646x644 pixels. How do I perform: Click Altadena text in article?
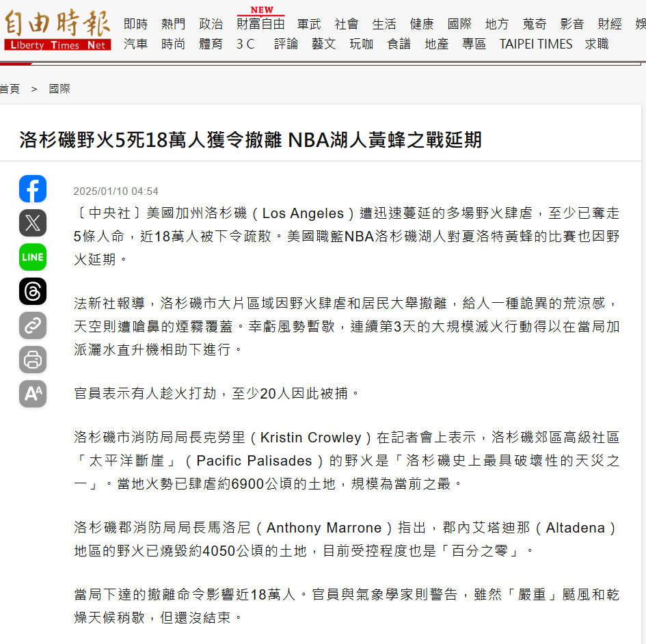576,527
